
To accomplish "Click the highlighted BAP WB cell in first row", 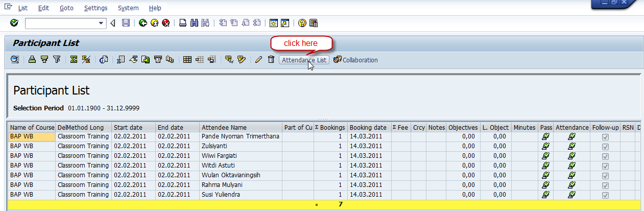I will (x=32, y=136).
